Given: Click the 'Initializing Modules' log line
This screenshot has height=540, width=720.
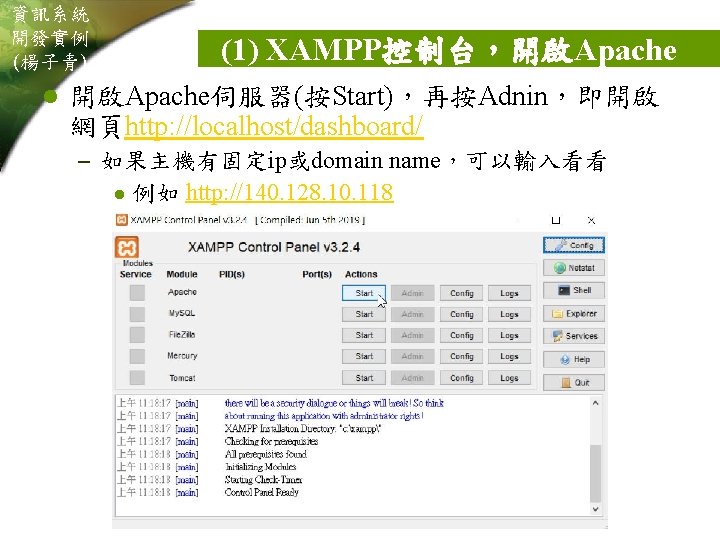Looking at the screenshot, I should point(260,467).
